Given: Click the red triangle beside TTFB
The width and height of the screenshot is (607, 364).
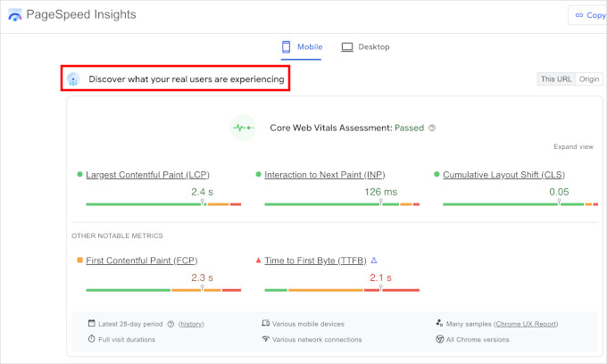Looking at the screenshot, I should click(258, 261).
